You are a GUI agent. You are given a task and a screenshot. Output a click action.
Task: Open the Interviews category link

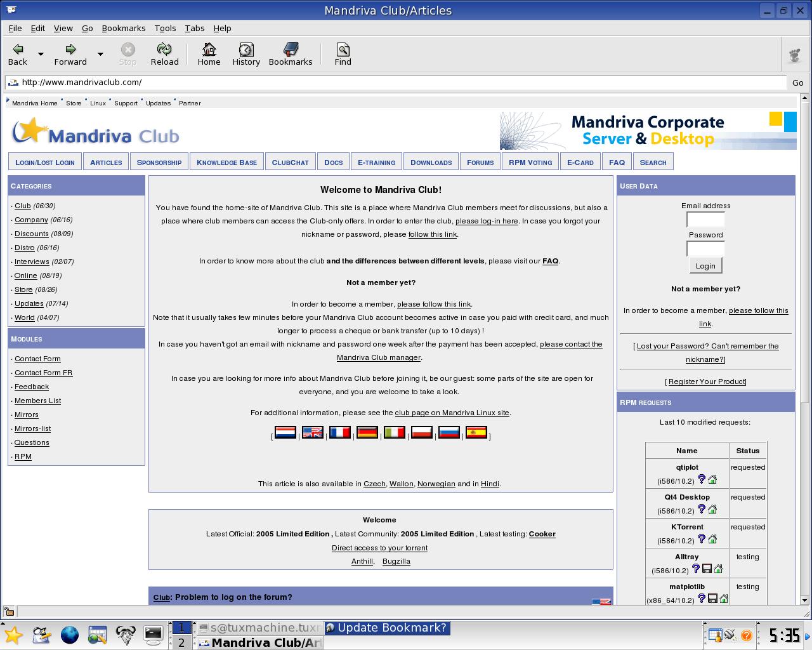coord(32,262)
